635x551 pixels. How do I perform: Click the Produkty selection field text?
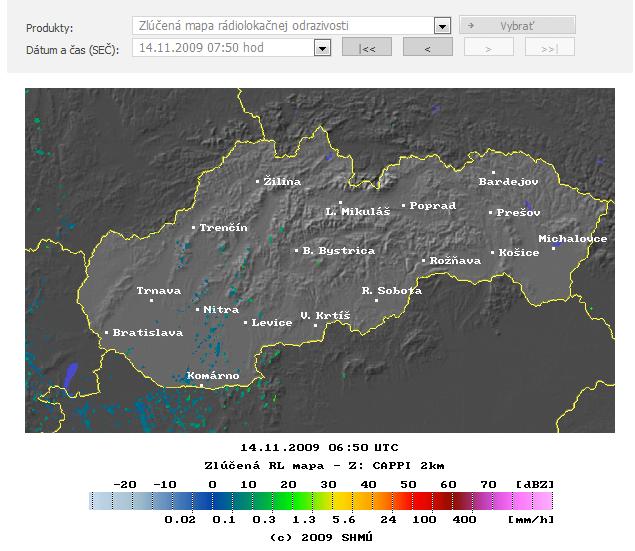tap(243, 26)
